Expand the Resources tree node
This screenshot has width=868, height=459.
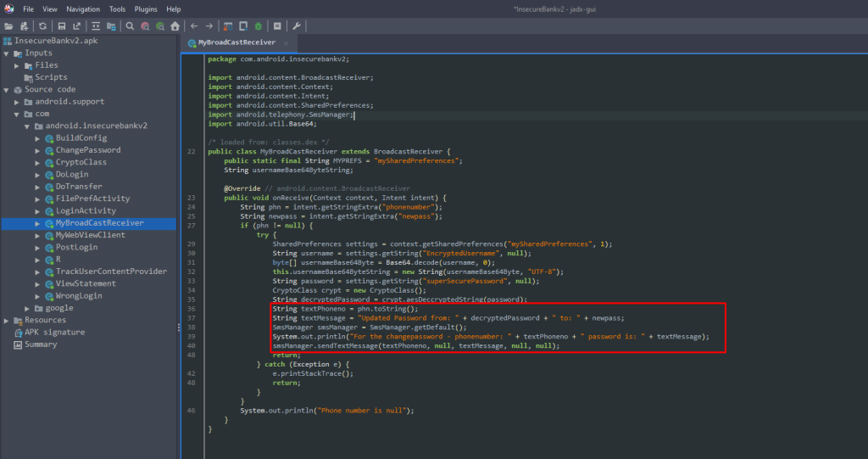pos(7,321)
